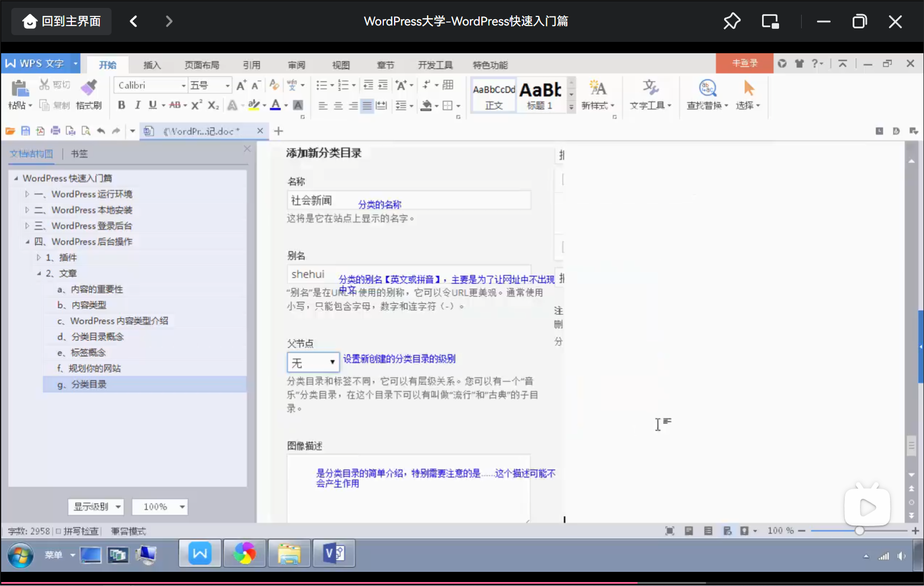The height and width of the screenshot is (586, 924).
Task: Export to PDF from quick toolbar
Action: point(40,131)
